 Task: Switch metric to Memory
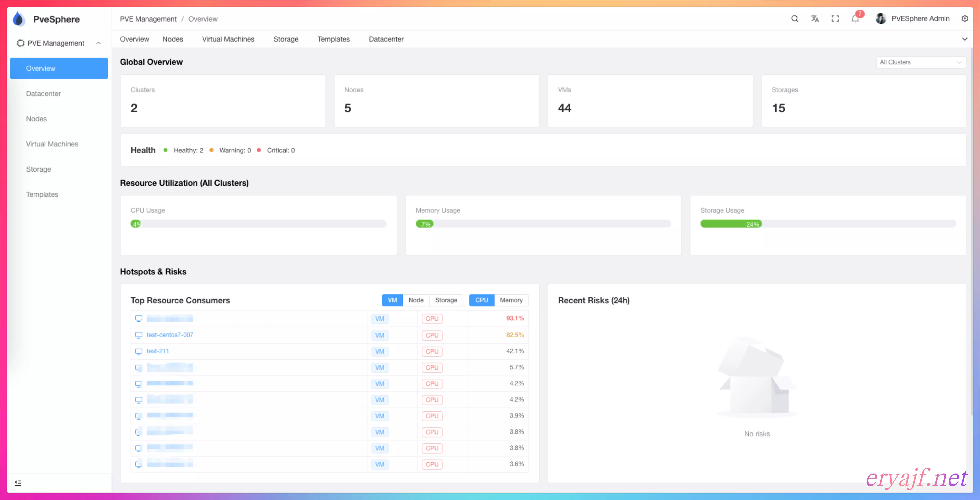click(x=511, y=300)
